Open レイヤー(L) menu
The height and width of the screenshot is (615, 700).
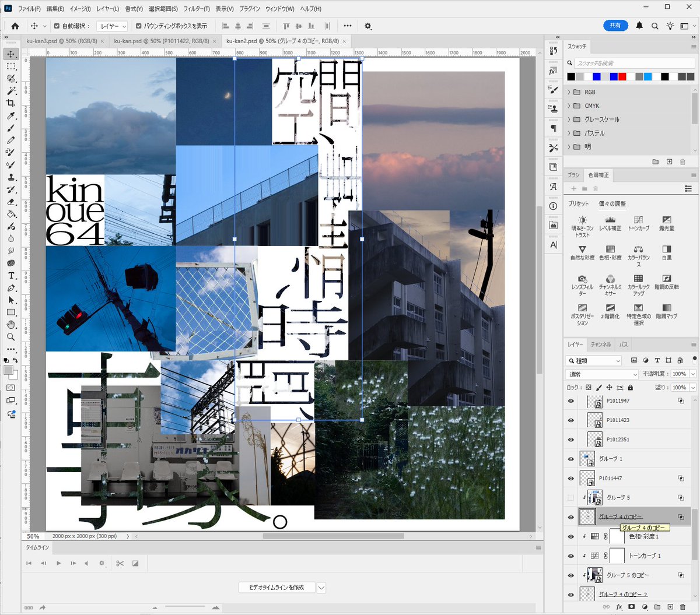coord(107,9)
